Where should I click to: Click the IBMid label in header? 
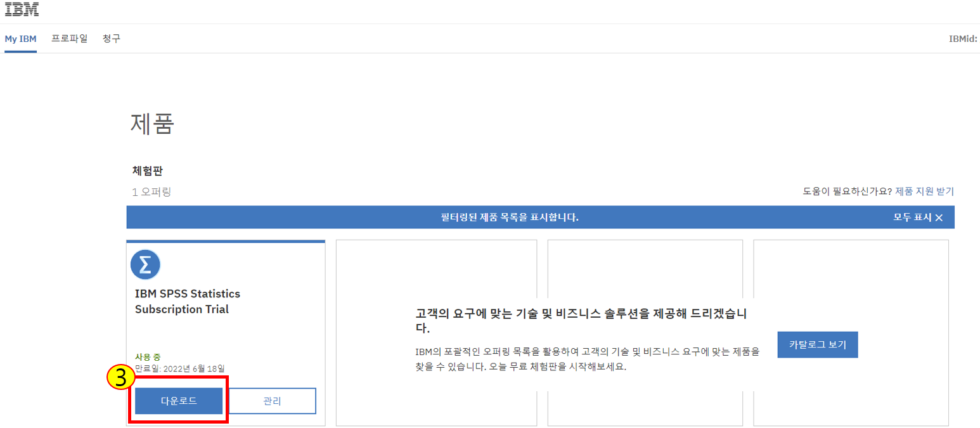(x=963, y=39)
